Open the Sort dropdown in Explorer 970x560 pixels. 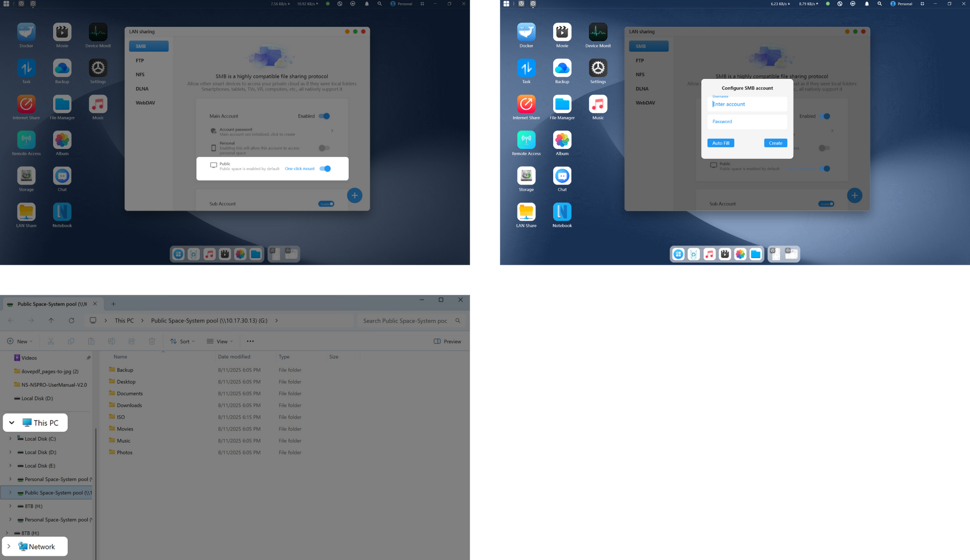click(182, 341)
